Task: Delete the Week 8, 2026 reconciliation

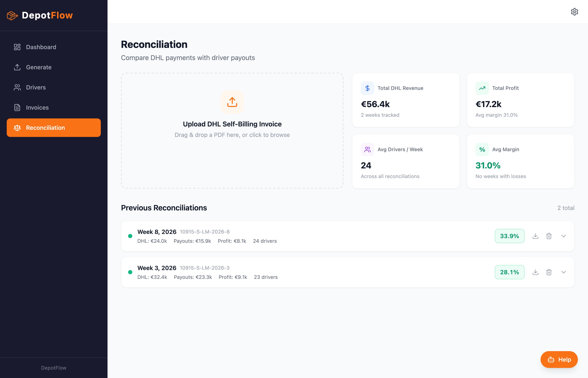Action: click(x=549, y=236)
